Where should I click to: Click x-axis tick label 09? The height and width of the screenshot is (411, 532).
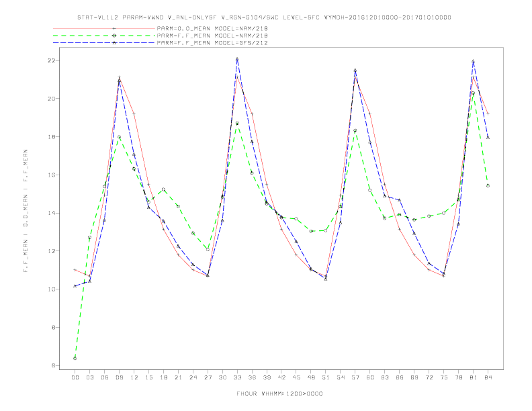(x=119, y=377)
